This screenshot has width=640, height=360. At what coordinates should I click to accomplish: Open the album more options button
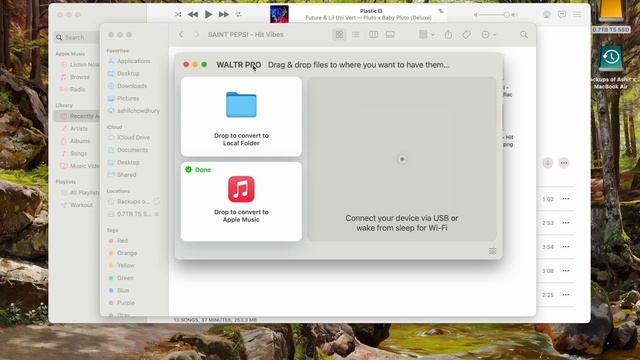tap(564, 163)
